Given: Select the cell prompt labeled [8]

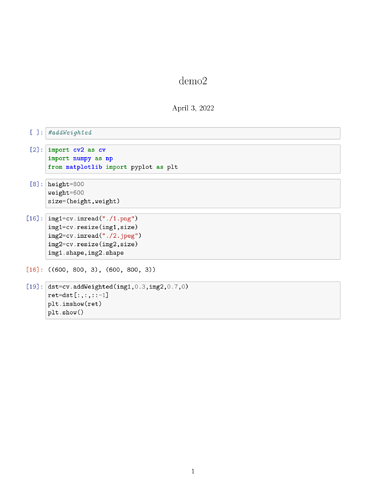Looking at the screenshot, I should pyautogui.click(x=36, y=184).
